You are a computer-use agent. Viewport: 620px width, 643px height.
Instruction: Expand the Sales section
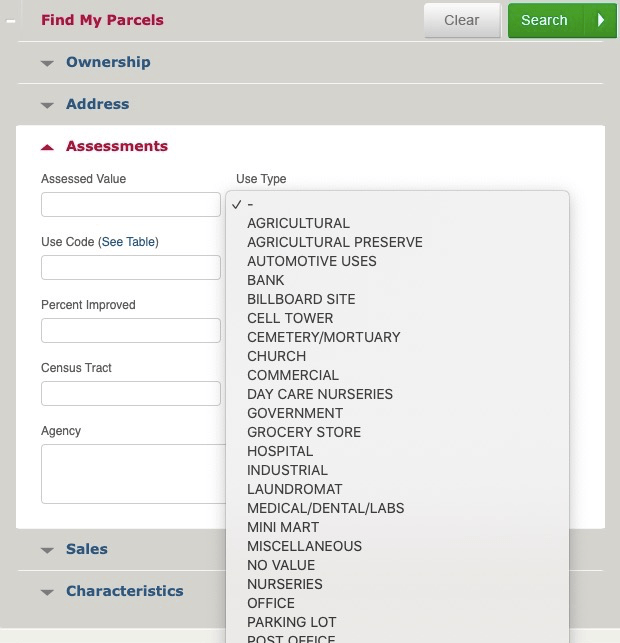click(x=86, y=549)
